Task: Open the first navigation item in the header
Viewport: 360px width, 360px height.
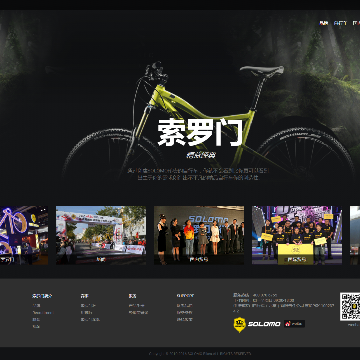Action: coord(323,23)
